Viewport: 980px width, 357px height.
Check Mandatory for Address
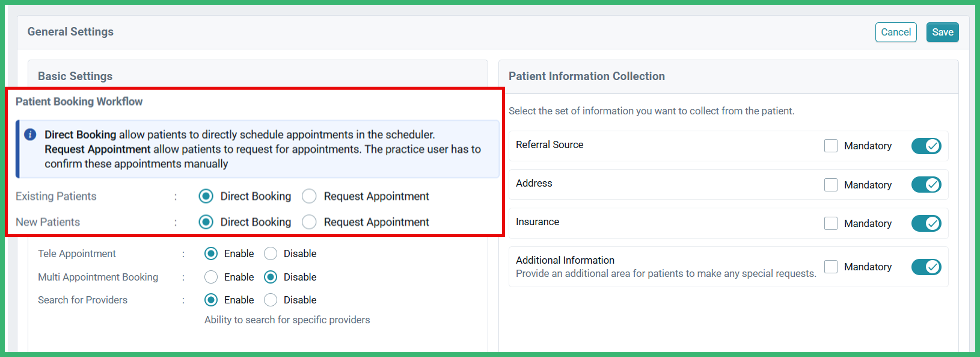(830, 185)
